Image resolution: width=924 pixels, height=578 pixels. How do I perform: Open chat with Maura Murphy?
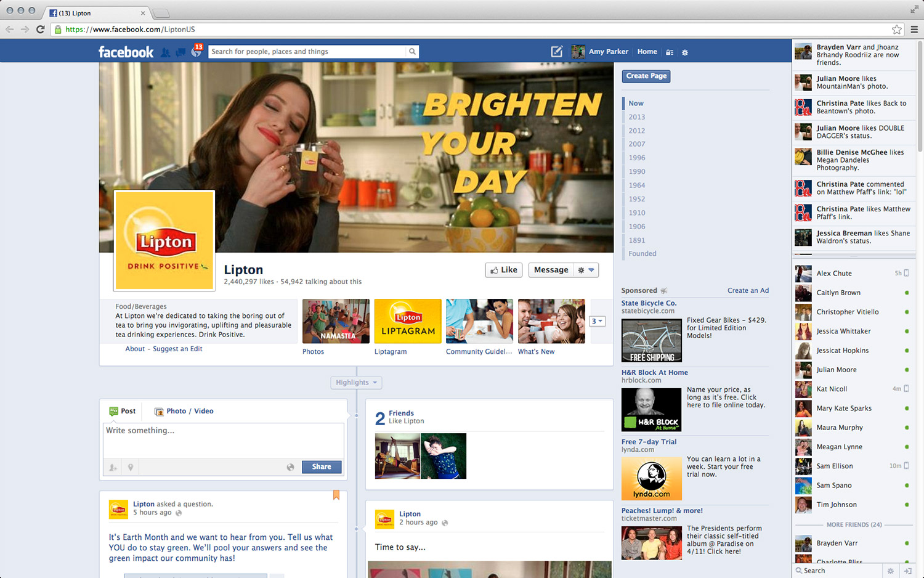click(852, 428)
